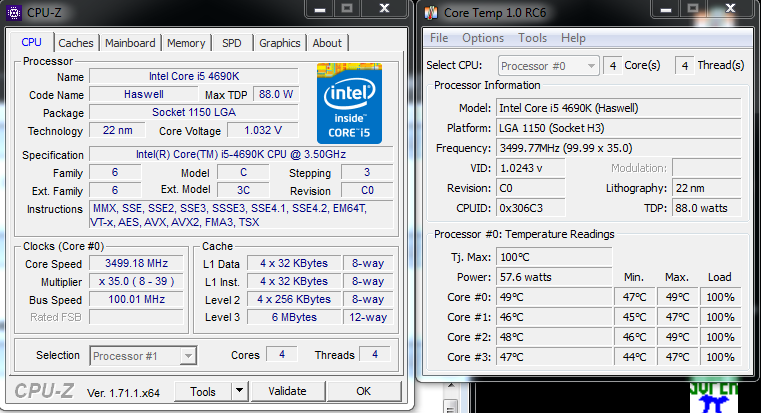This screenshot has width=761, height=413.
Task: Open the Processor #1 selection dropdown
Action: 143,356
